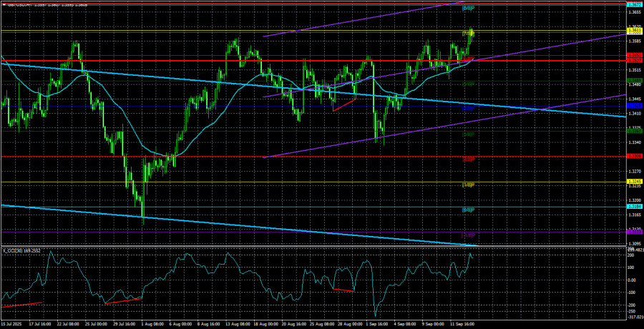Image resolution: width=644 pixels, height=329 pixels.
Task: Click the yellow 1.3245 price level tag
Action: [x=633, y=183]
